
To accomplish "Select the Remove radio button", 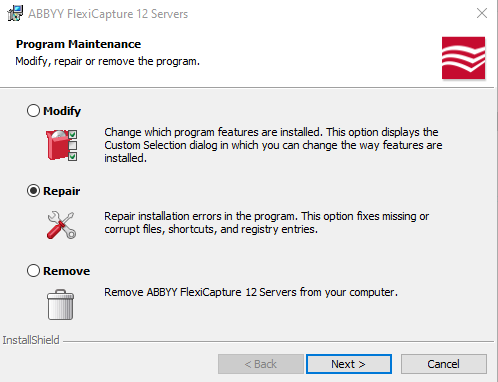I will (33, 271).
